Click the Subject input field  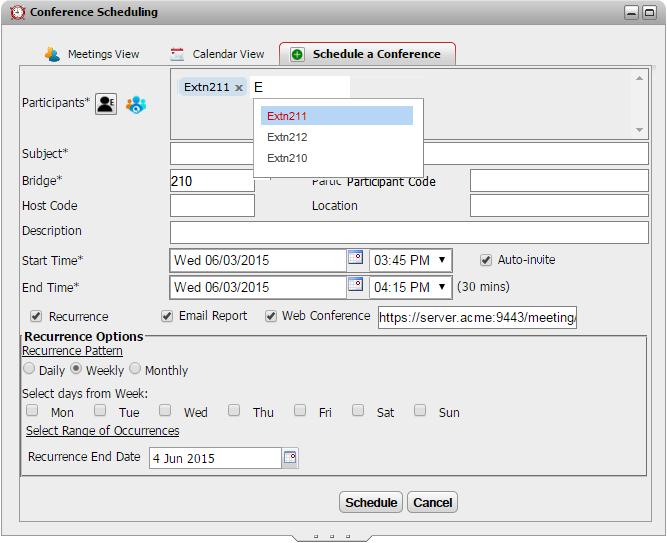pos(409,154)
